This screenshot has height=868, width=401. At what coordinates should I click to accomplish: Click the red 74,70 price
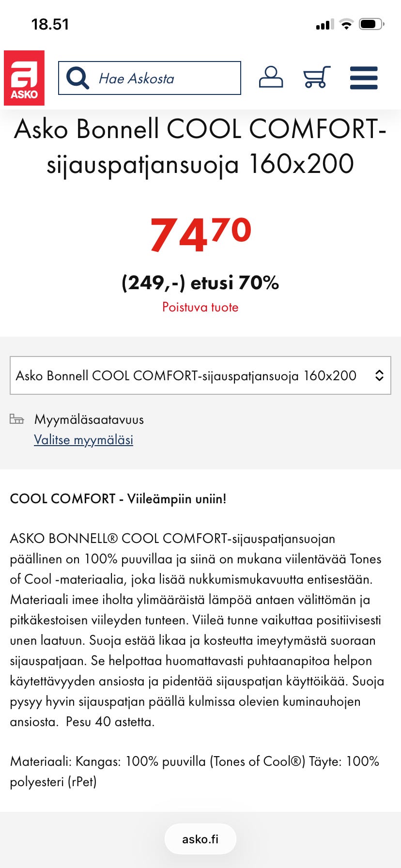(200, 235)
